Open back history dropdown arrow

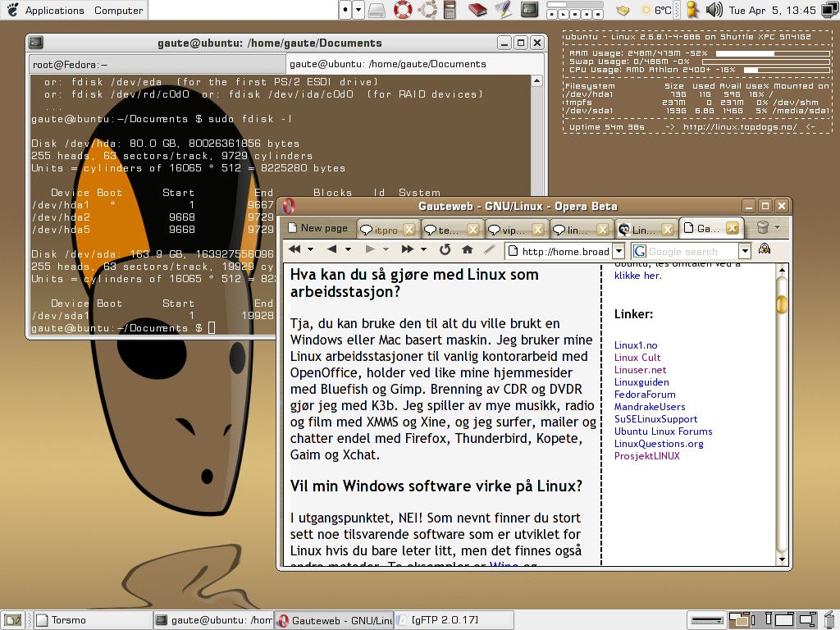click(348, 249)
